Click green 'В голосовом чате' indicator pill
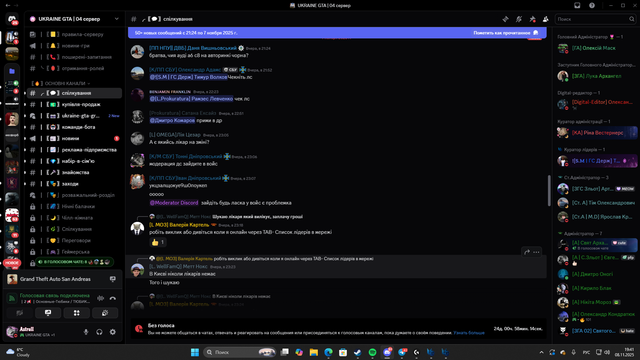The image size is (640, 360). pos(75,262)
